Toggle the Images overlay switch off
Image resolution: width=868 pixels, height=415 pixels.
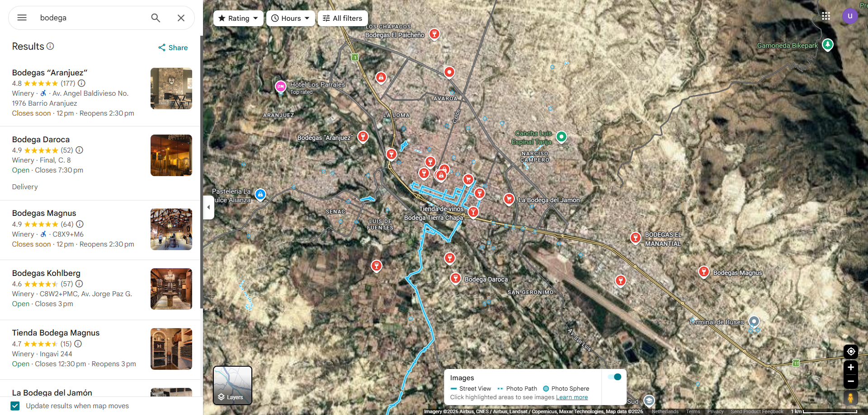point(614,377)
